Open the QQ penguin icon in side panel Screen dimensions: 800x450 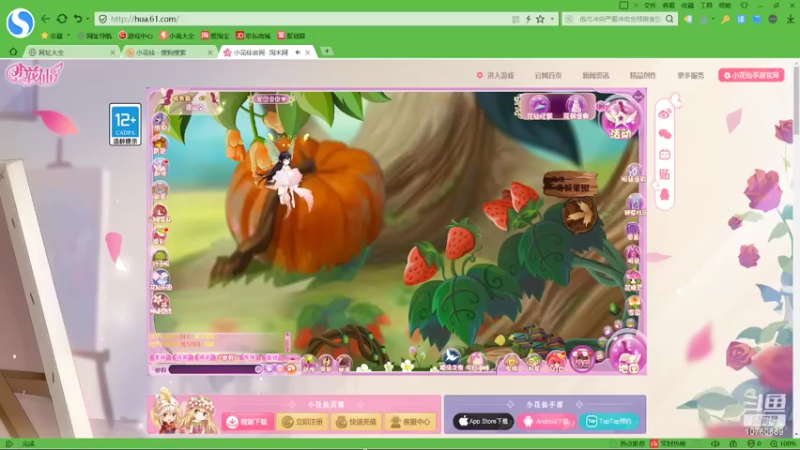[664, 194]
